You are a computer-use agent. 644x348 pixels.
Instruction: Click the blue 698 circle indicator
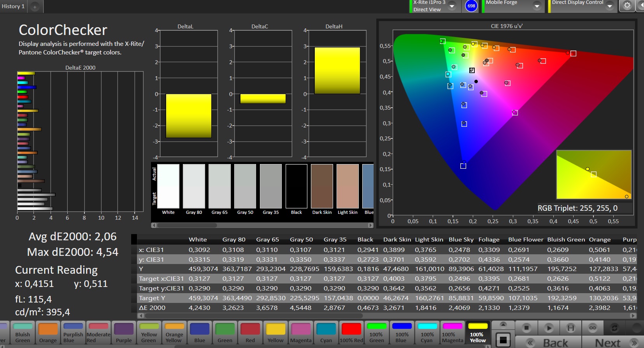(471, 6)
